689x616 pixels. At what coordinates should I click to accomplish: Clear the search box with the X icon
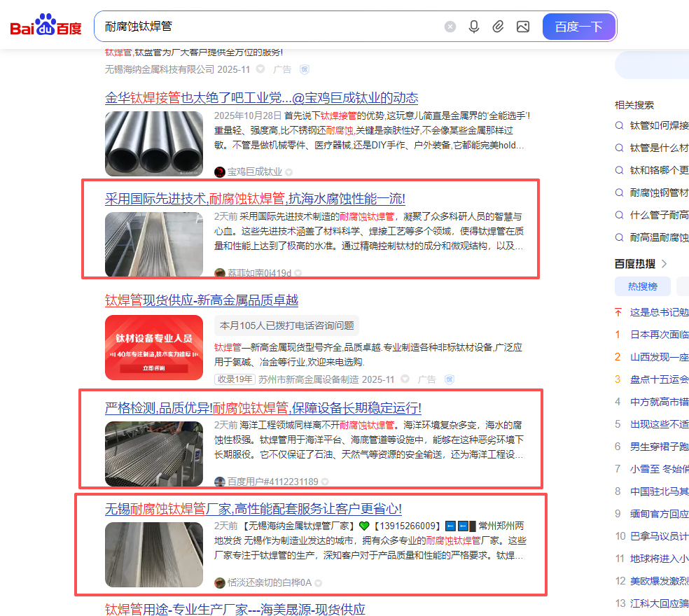point(450,27)
